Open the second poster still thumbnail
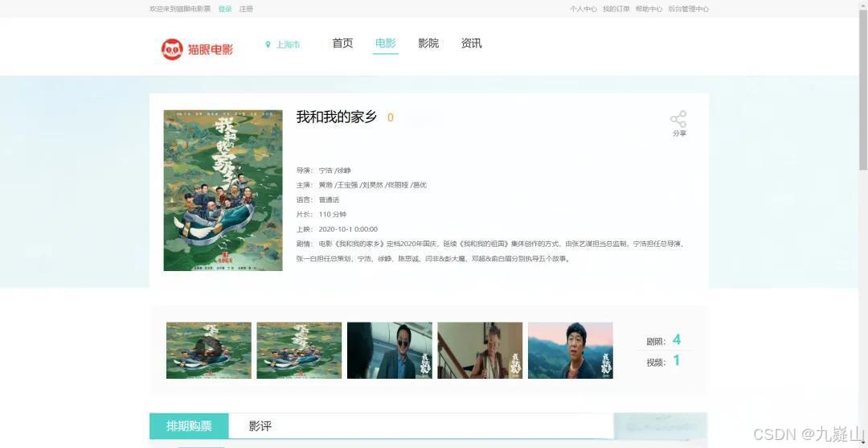Screen dimensions: 868x448 coord(299,351)
